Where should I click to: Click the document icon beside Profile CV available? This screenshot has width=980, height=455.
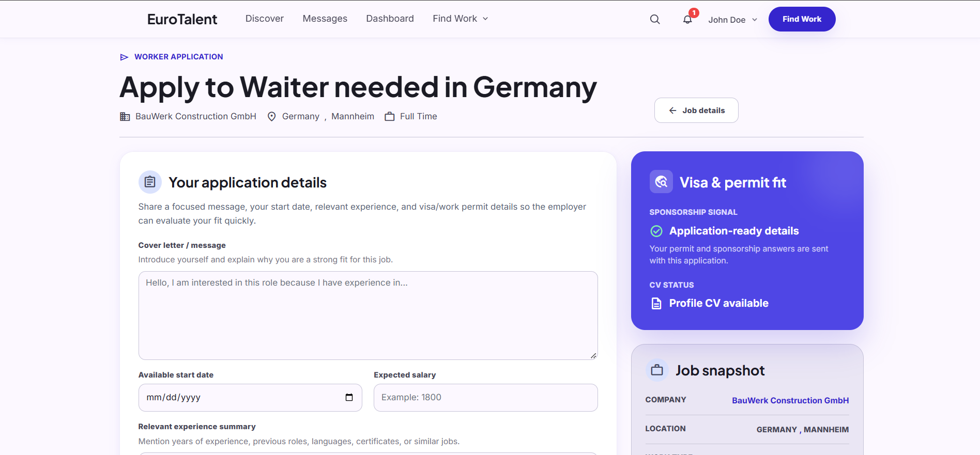point(656,303)
